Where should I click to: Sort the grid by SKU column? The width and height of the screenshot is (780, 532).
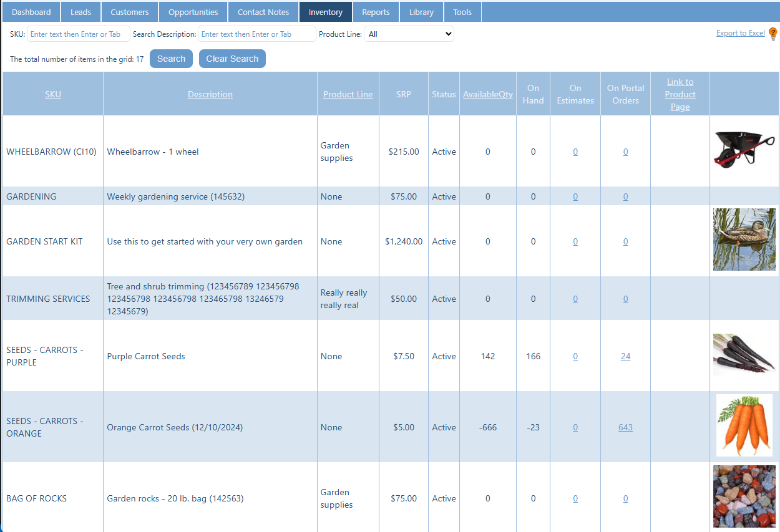click(52, 94)
